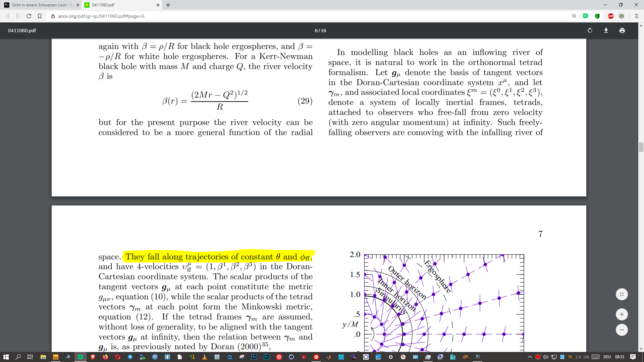Viewport: 644px width, 362px height.
Task: Zoom out of the PDF with the minus button
Action: [x=622, y=330]
